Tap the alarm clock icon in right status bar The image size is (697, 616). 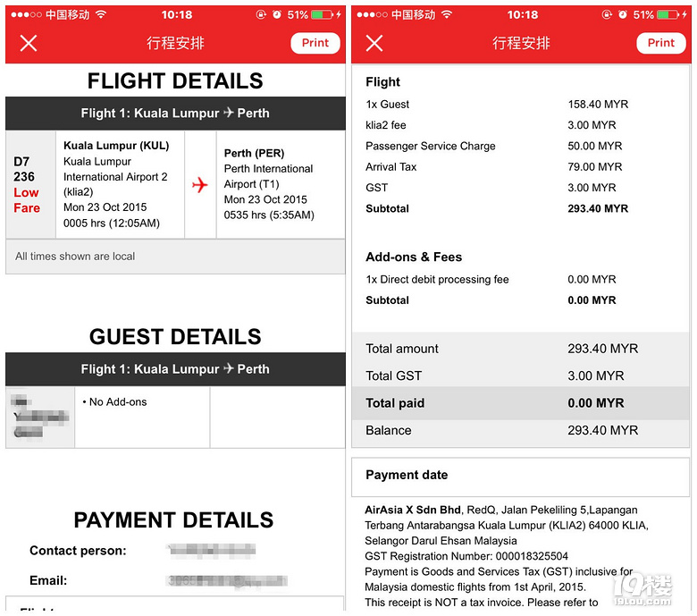tap(623, 14)
